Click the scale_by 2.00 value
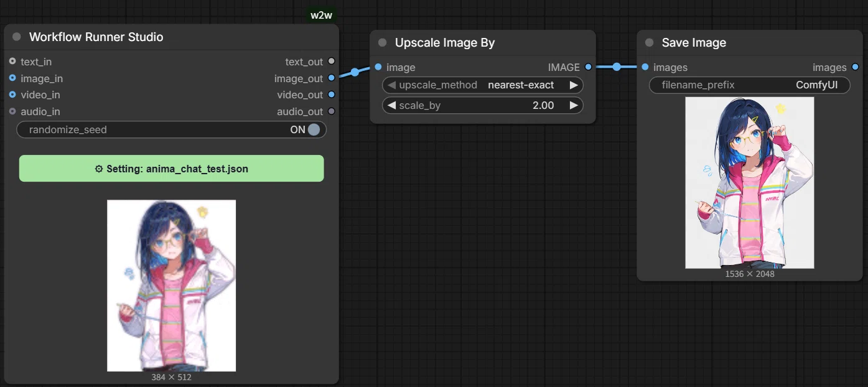868x387 pixels. tap(543, 106)
